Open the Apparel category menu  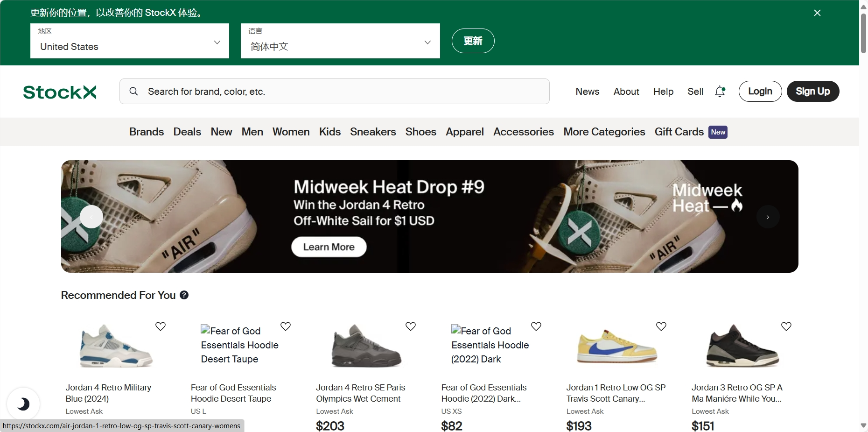click(x=465, y=132)
